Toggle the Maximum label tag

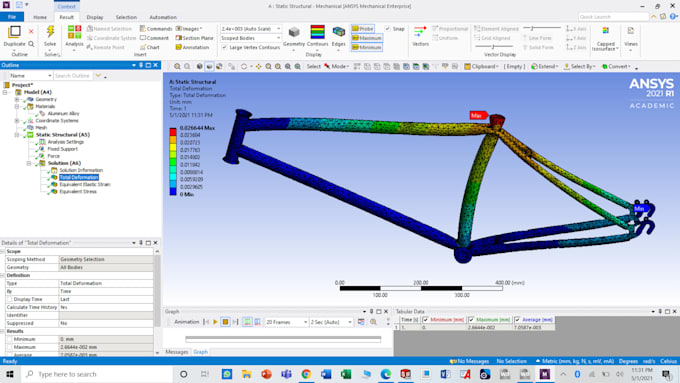[x=367, y=38]
